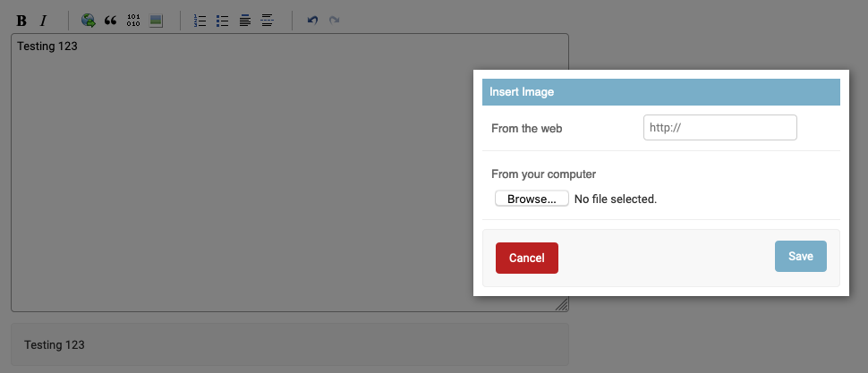868x373 pixels.
Task: Insert a hyperlink with globe icon
Action: click(88, 21)
